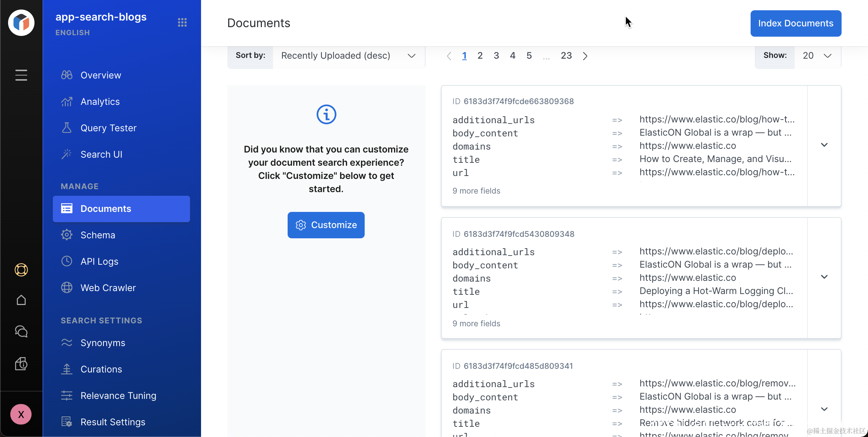Expand document 6183d3f74f9fcde663809368

[824, 145]
